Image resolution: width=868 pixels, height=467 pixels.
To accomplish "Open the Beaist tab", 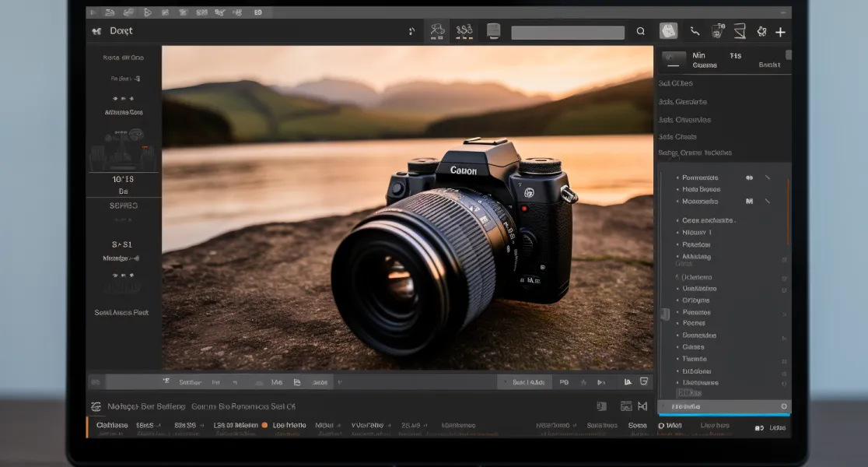I will coord(769,65).
